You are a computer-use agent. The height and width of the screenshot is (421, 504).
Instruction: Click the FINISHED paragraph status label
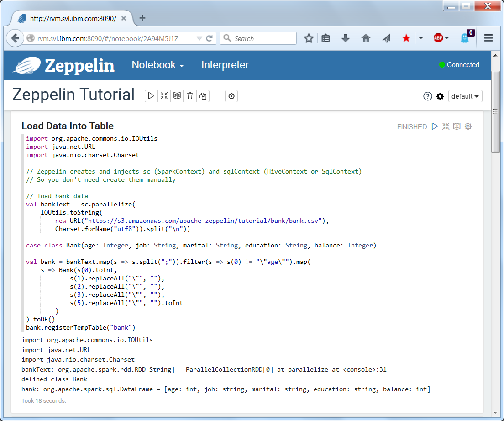tap(412, 126)
